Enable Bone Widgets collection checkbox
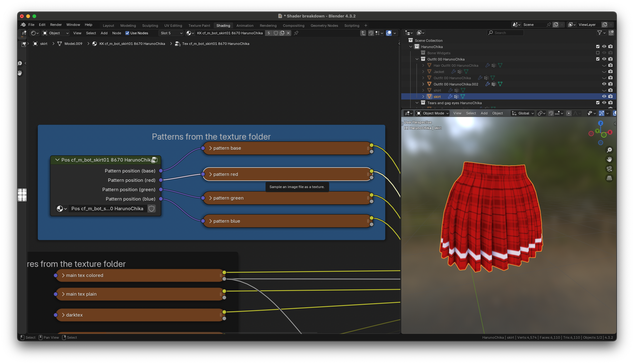The width and height of the screenshot is (634, 364). click(x=598, y=53)
